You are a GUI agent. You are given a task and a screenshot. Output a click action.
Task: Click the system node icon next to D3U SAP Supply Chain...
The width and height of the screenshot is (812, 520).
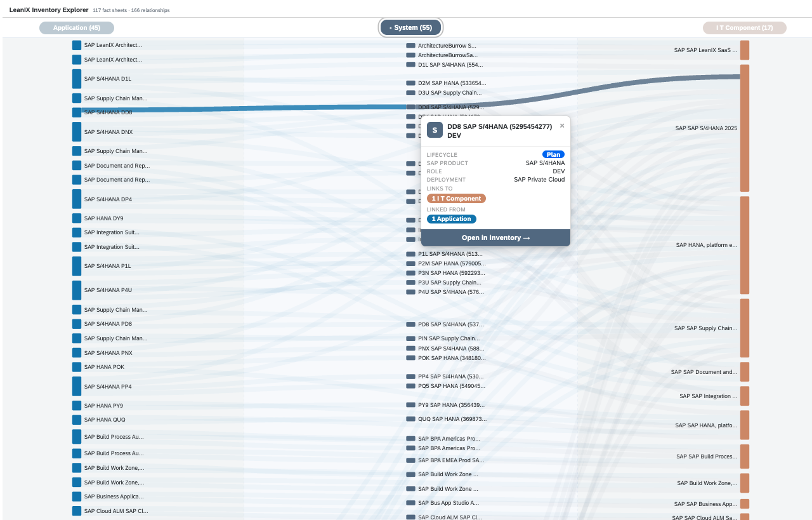click(410, 93)
